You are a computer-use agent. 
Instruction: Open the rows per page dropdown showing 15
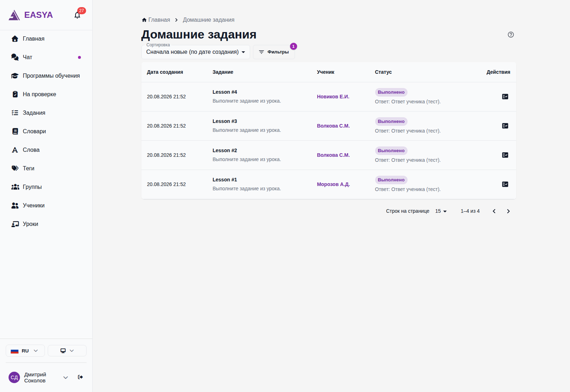point(441,211)
